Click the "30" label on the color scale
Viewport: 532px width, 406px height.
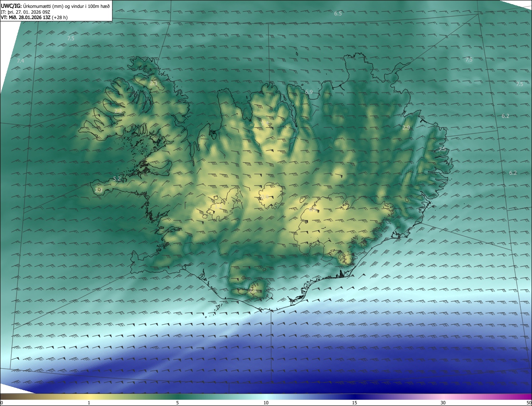[x=443, y=403]
